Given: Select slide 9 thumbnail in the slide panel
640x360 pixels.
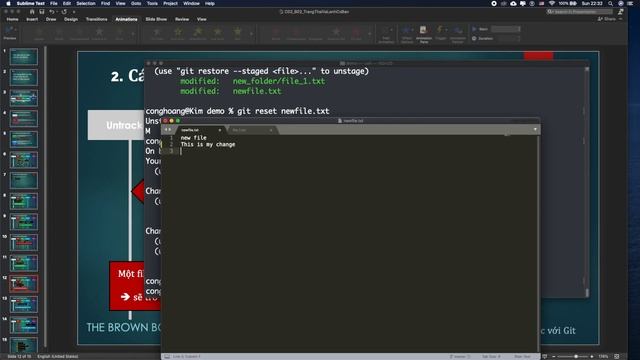Looking at the screenshot, I should click(x=24, y=222).
